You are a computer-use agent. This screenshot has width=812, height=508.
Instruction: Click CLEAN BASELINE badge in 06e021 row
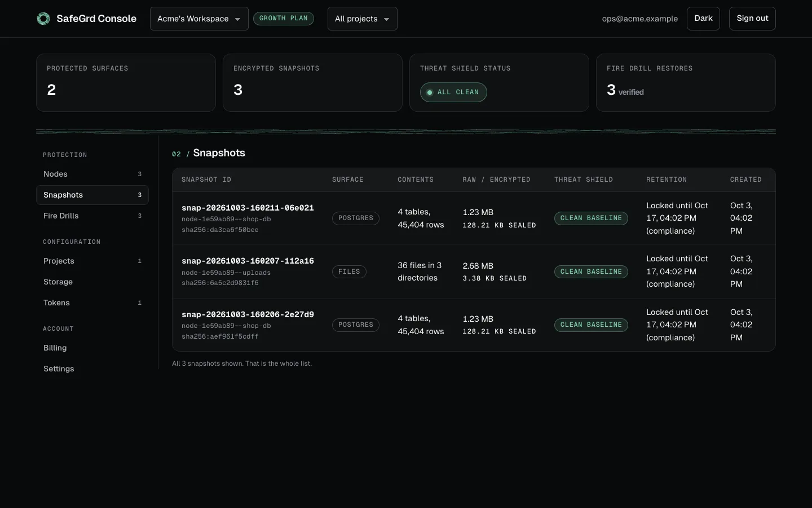click(591, 218)
